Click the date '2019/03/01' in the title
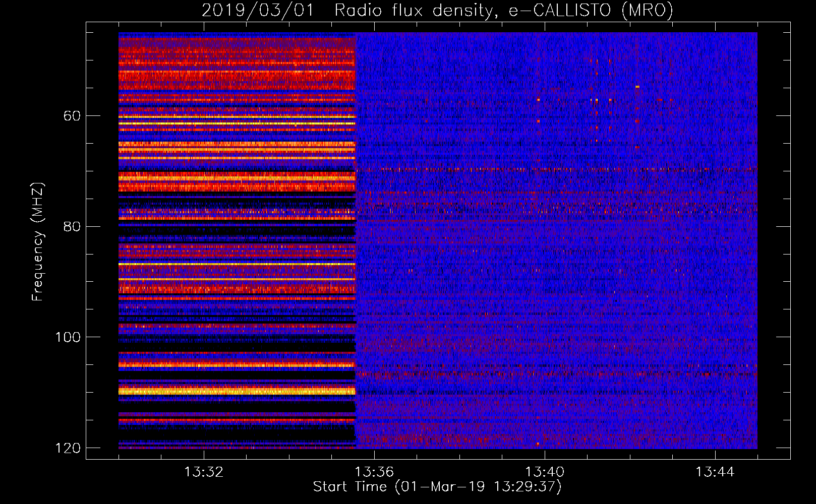The image size is (816, 504). 258,10
